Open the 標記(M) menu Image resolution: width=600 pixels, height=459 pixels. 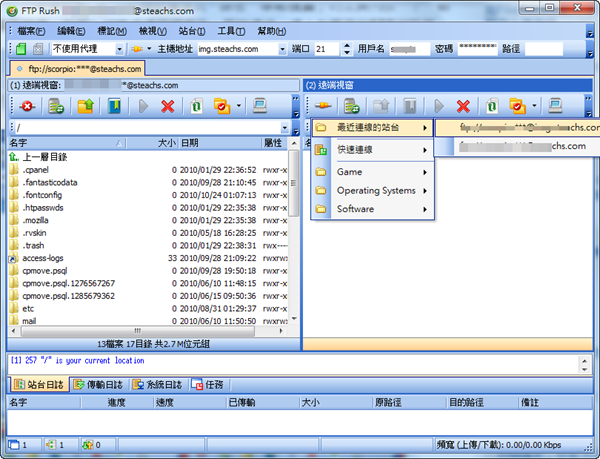click(x=112, y=31)
